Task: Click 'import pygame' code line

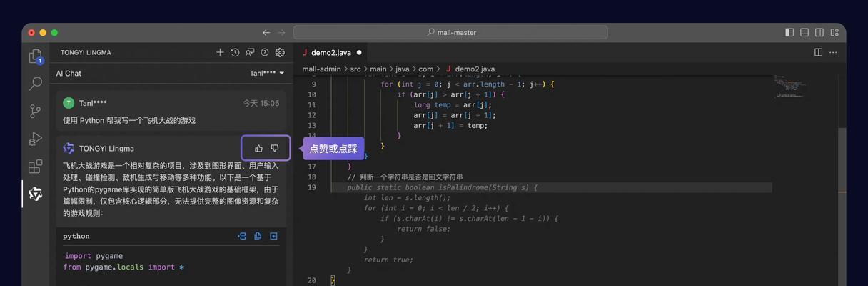Action: pos(94,255)
